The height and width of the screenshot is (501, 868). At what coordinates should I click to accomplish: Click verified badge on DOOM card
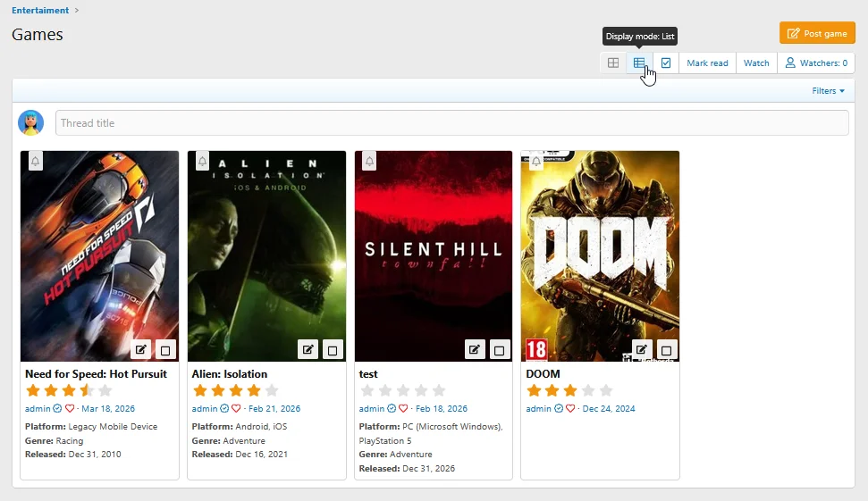(x=559, y=409)
